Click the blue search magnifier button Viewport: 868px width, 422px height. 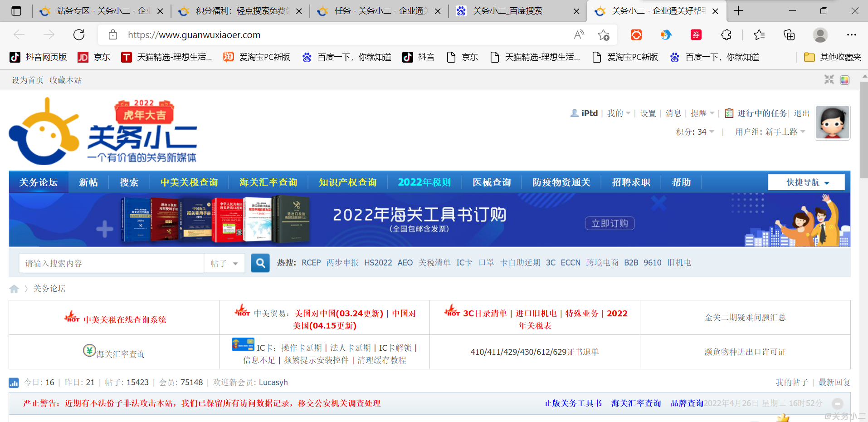click(260, 263)
